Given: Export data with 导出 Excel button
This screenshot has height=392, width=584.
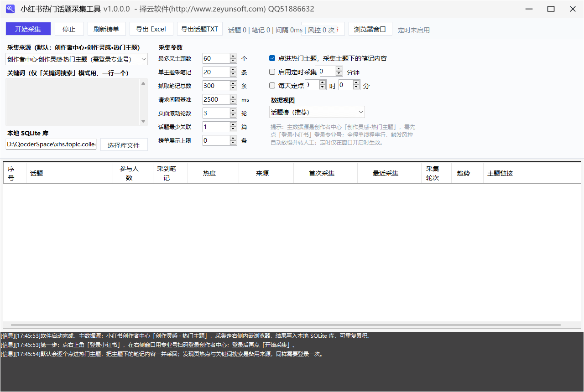Looking at the screenshot, I should coord(151,29).
